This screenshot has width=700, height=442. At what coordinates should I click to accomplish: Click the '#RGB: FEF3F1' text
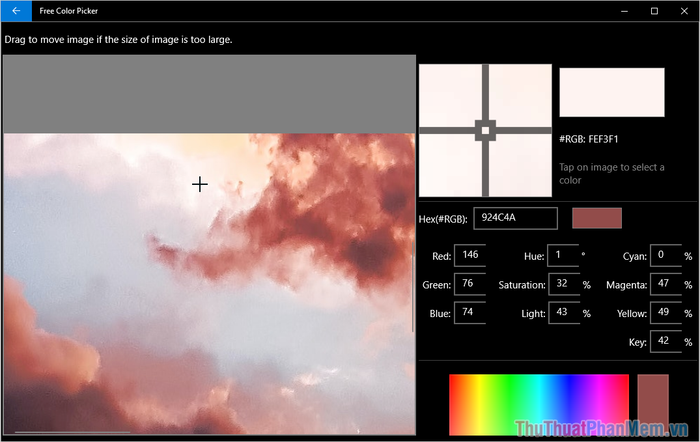click(x=588, y=139)
